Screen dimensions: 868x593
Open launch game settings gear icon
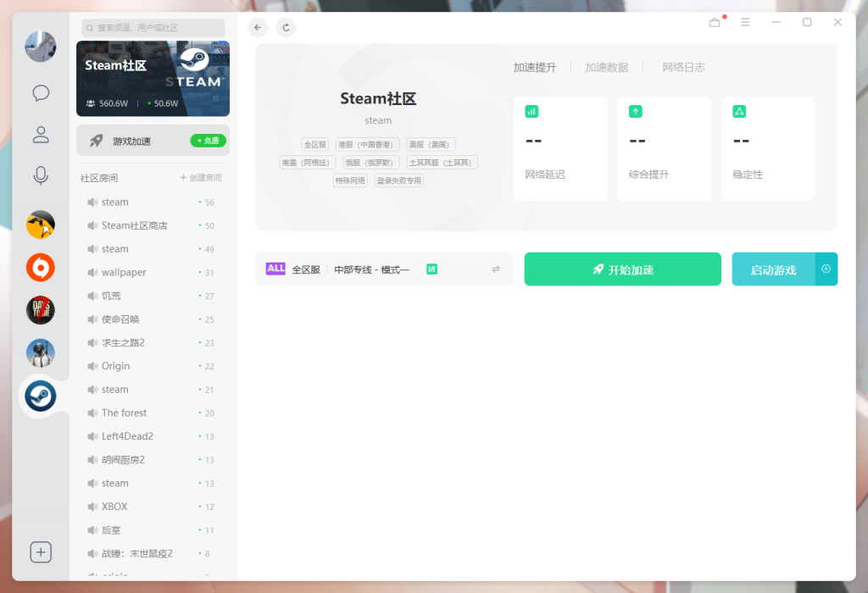pyautogui.click(x=826, y=269)
